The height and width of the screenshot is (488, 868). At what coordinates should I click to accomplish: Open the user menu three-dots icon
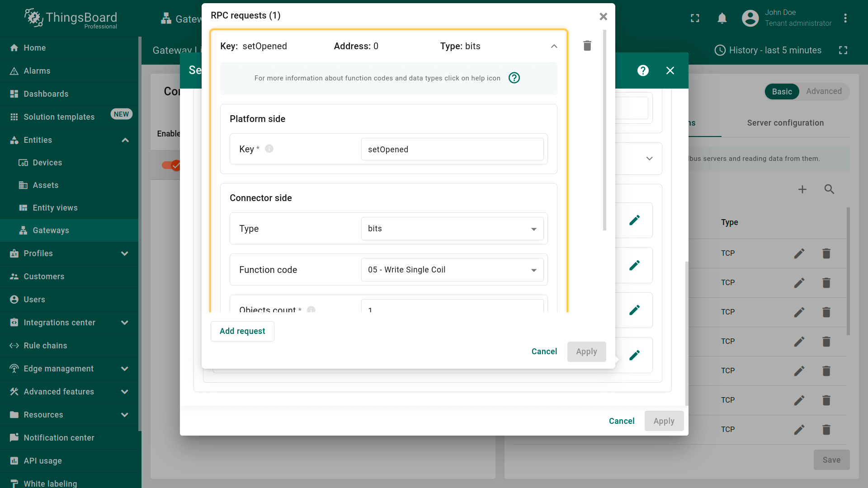point(845,18)
